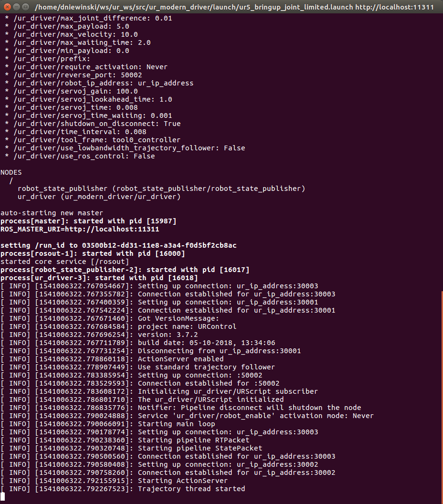Minimize the terminal window
443x504 pixels.
coord(16,7)
